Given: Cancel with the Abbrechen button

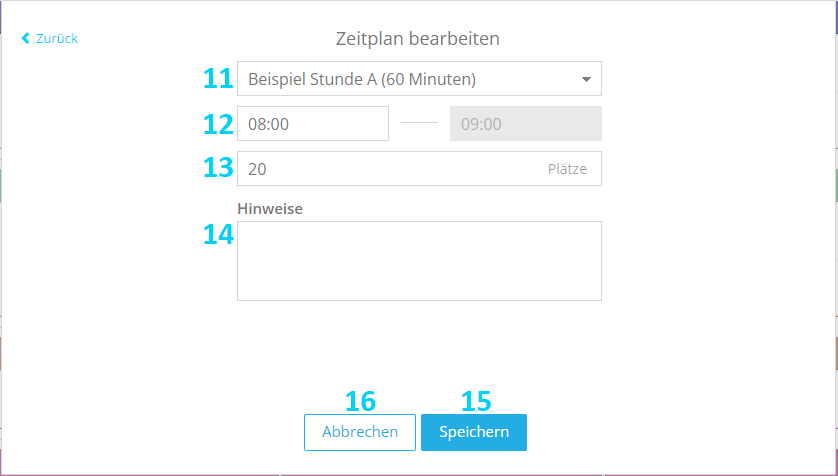Looking at the screenshot, I should 360,432.
